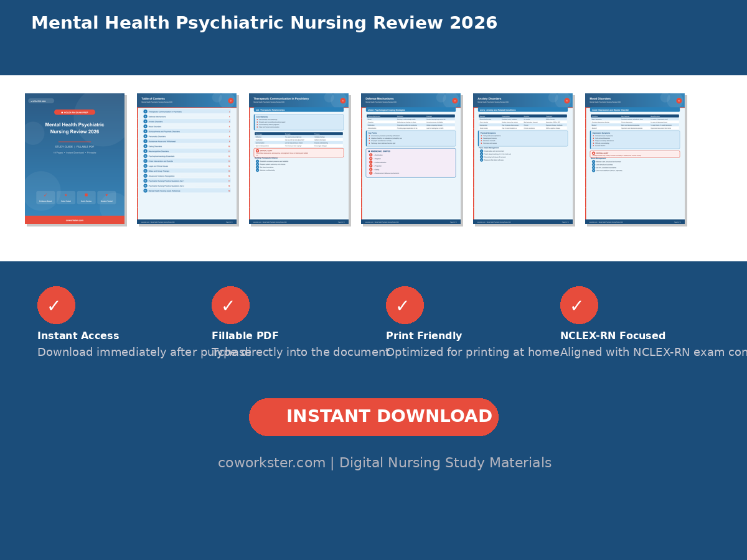This screenshot has width=747, height=560.
Task: Click the 'Fillable PDF' heading
Action: pyautogui.click(x=245, y=336)
